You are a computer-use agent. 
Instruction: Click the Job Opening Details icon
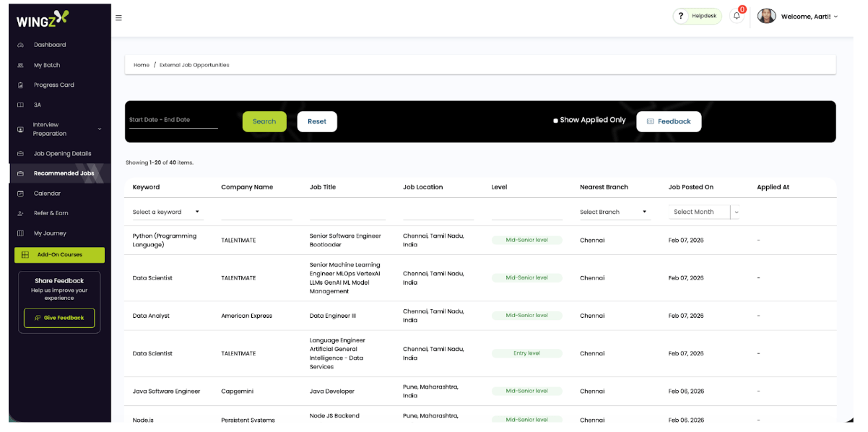coord(20,154)
